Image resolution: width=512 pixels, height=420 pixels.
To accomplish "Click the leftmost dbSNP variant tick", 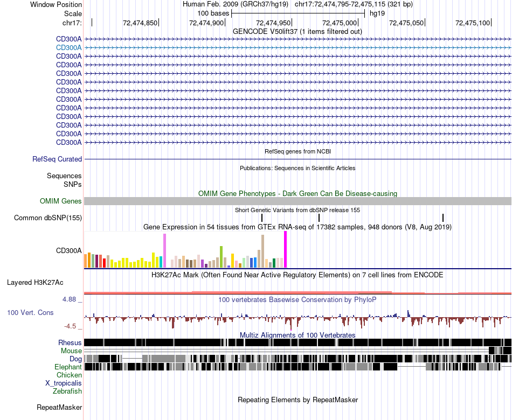I will 262,218.
